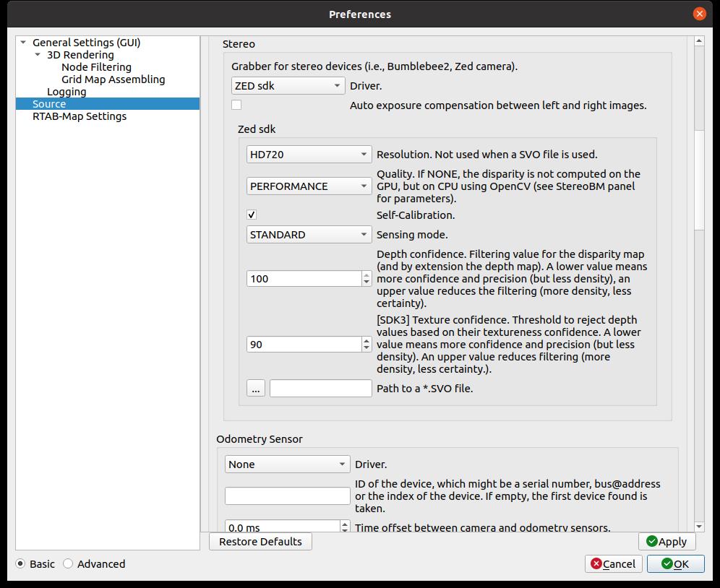Collapse the General Settings (GUI) tree

coord(23,43)
